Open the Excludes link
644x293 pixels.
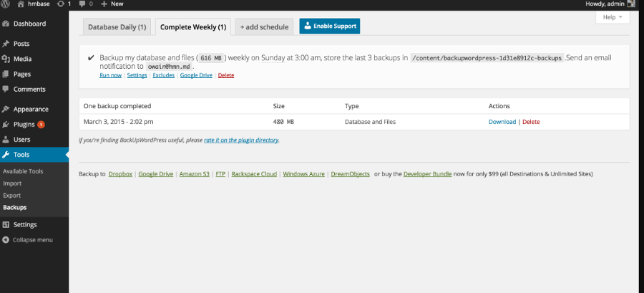click(x=163, y=75)
